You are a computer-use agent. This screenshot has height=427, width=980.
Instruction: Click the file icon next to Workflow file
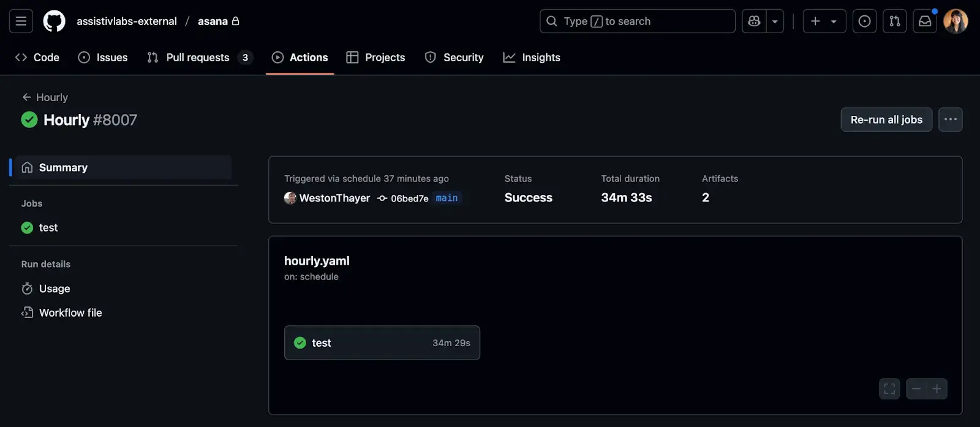[x=27, y=312]
